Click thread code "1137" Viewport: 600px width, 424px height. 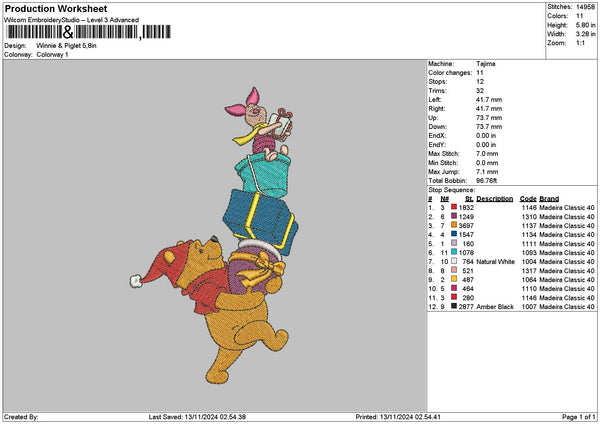click(x=529, y=225)
